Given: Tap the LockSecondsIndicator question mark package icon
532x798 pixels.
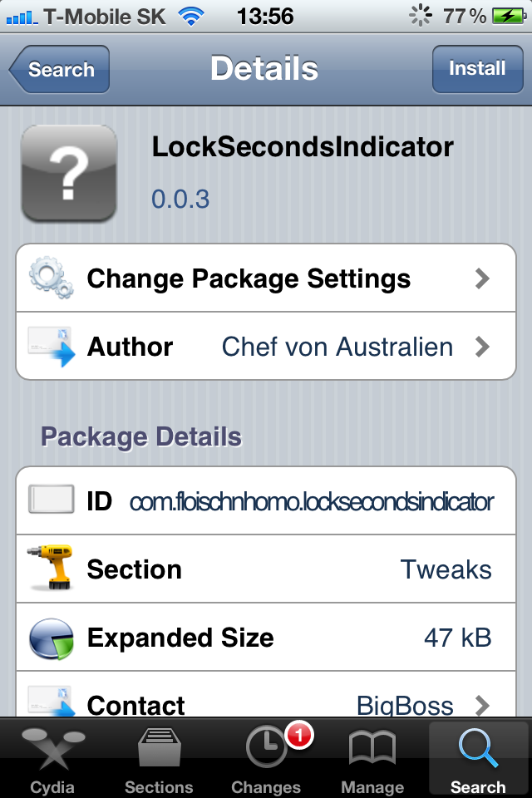Looking at the screenshot, I should [x=68, y=173].
